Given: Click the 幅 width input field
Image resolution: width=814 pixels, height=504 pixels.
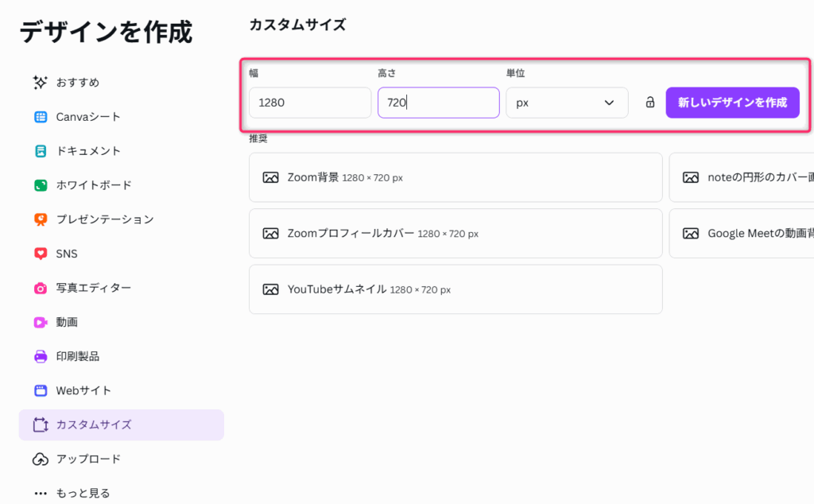Looking at the screenshot, I should pos(309,103).
